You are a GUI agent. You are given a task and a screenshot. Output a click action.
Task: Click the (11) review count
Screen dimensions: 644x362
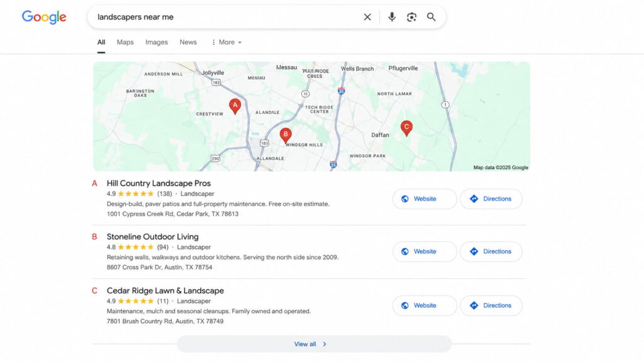163,301
